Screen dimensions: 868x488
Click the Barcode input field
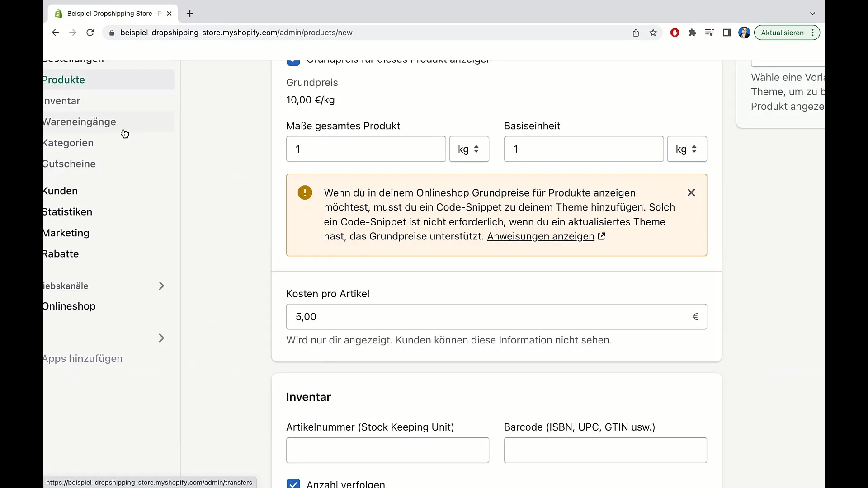coord(605,450)
